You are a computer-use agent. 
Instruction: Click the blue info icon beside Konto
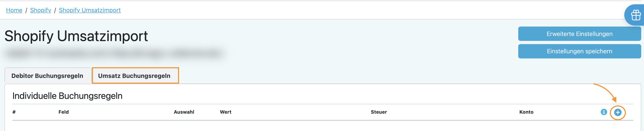click(604, 112)
